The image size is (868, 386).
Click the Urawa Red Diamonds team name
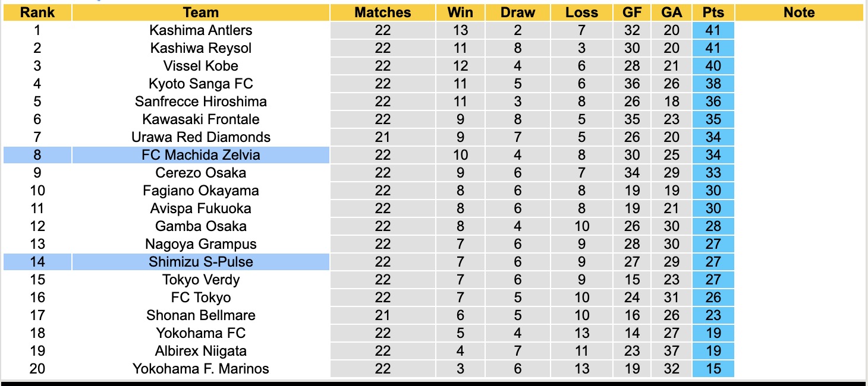[201, 137]
